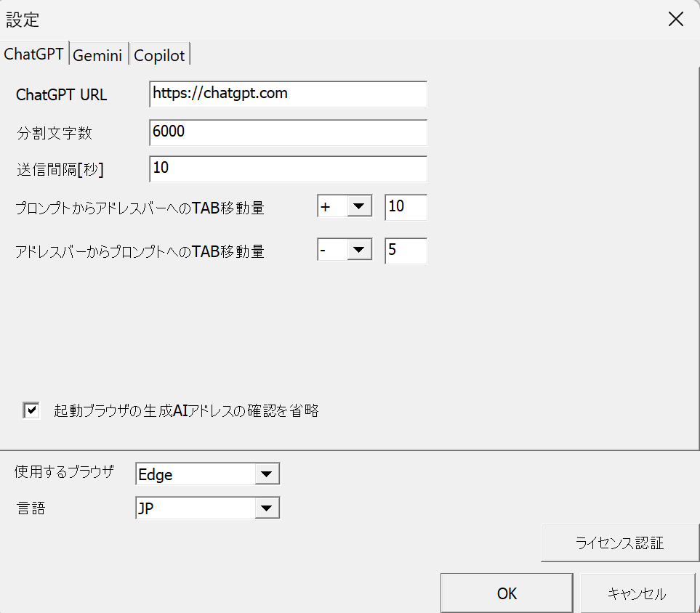
Task: Click the 設定 title bar text
Action: pos(23,20)
